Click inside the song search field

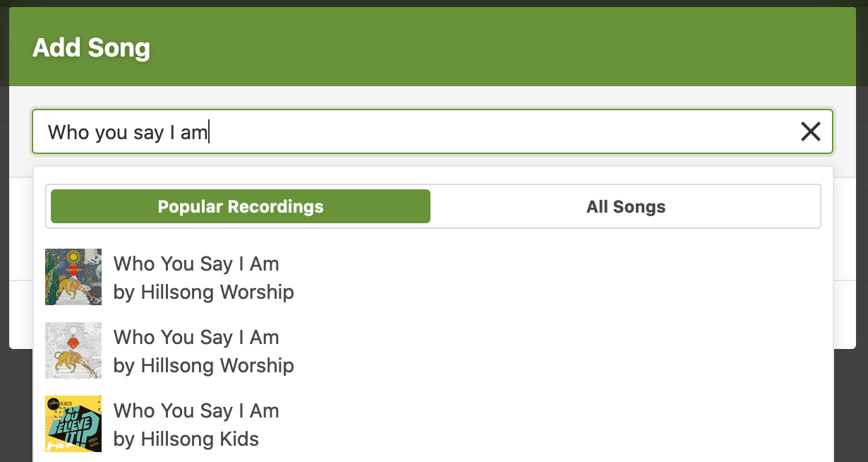pos(432,131)
